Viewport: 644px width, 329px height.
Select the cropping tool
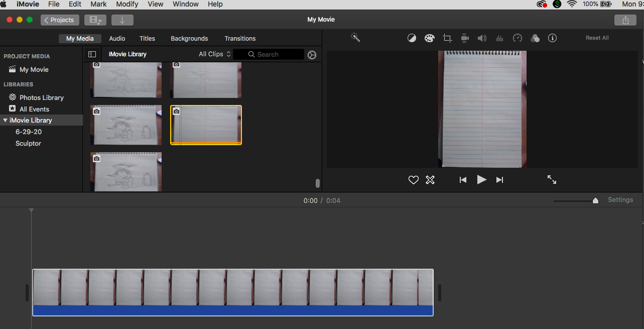447,38
